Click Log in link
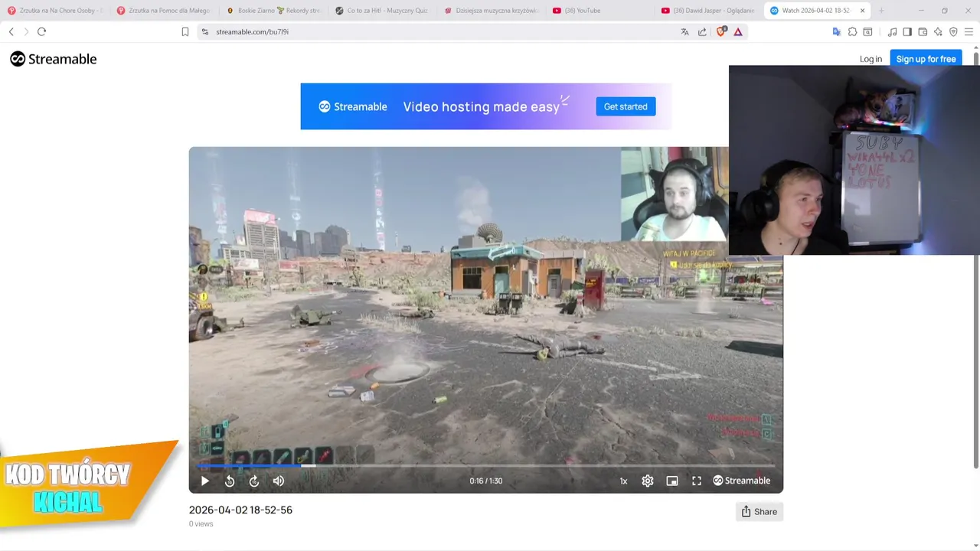Image resolution: width=980 pixels, height=551 pixels. click(x=871, y=59)
